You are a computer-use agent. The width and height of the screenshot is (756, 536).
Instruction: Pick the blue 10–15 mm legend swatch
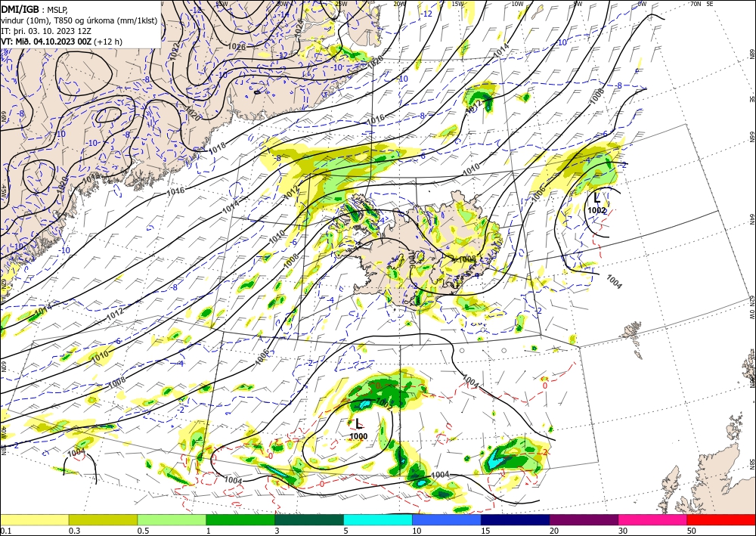(447, 519)
